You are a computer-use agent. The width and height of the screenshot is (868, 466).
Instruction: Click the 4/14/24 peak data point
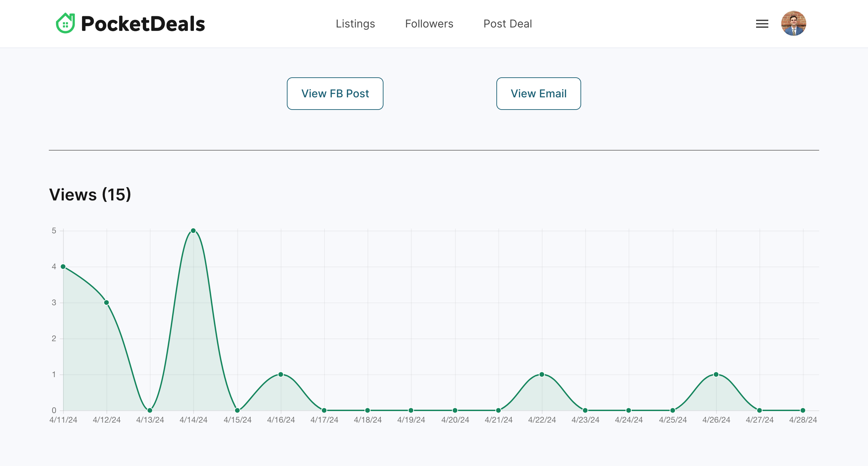(193, 231)
